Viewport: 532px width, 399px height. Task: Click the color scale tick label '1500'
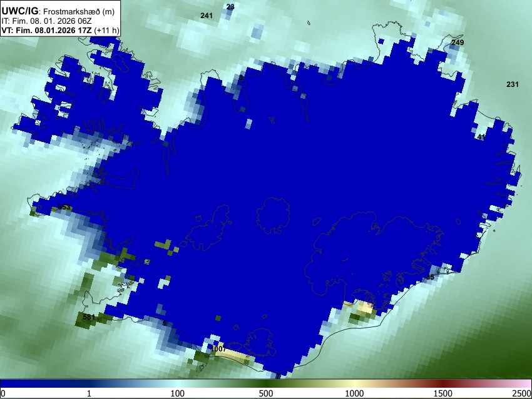(443, 393)
